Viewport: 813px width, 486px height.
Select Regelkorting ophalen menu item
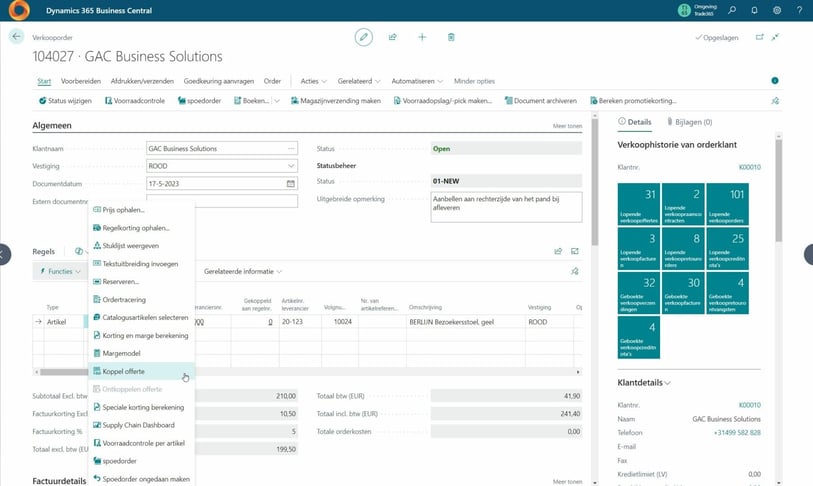point(142,228)
